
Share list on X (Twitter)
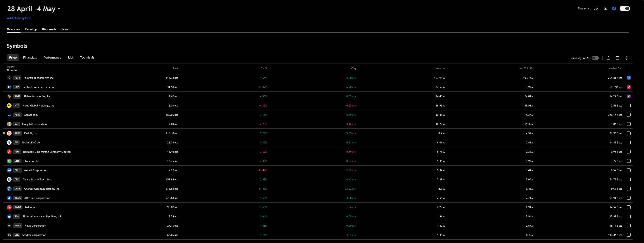[605, 8]
